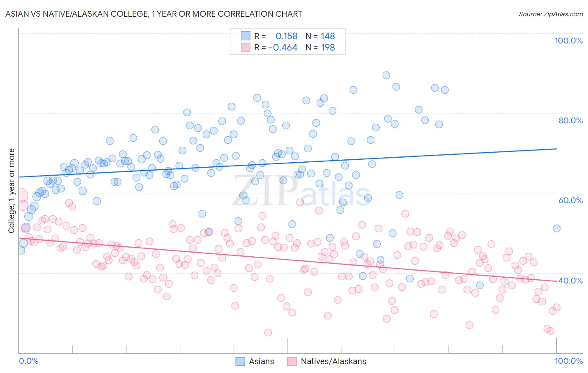Viewport: 588px width, 373px height.
Task: Click the 60.0% y-axis label
Action: (570, 200)
